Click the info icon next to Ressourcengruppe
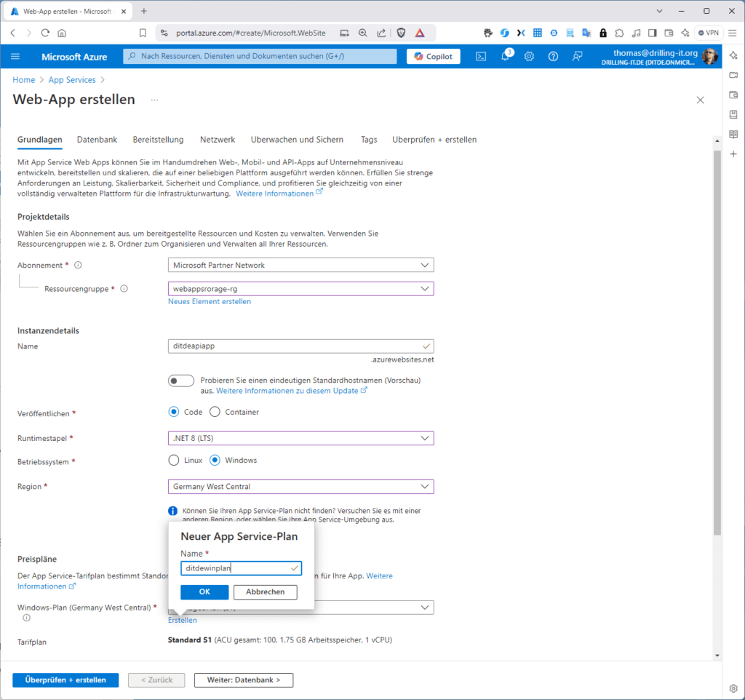745x700 pixels. click(124, 288)
